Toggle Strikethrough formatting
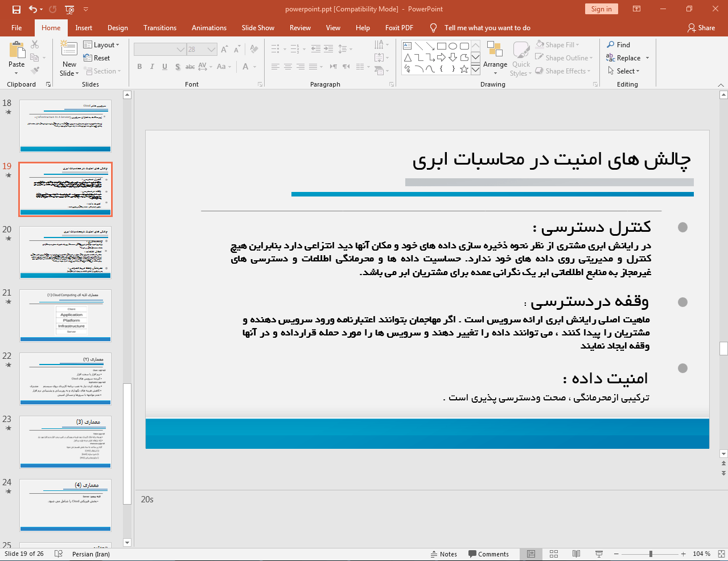The height and width of the screenshot is (561, 728). tap(190, 67)
